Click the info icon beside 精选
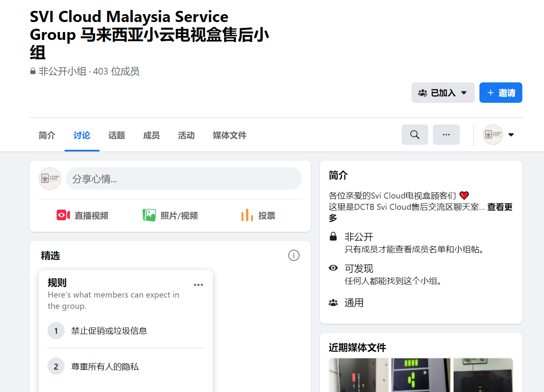This screenshot has width=544, height=392. pyautogui.click(x=294, y=255)
